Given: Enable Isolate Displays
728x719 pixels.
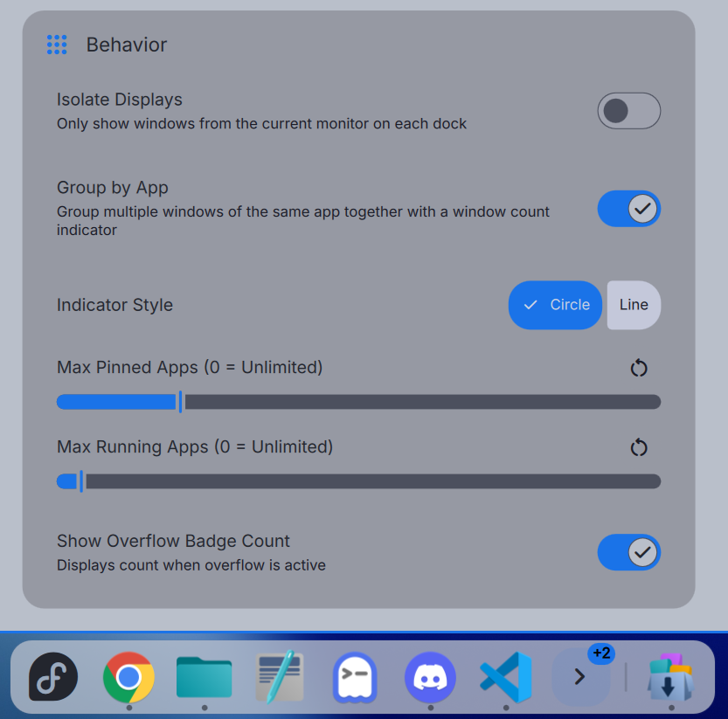Looking at the screenshot, I should click(628, 111).
